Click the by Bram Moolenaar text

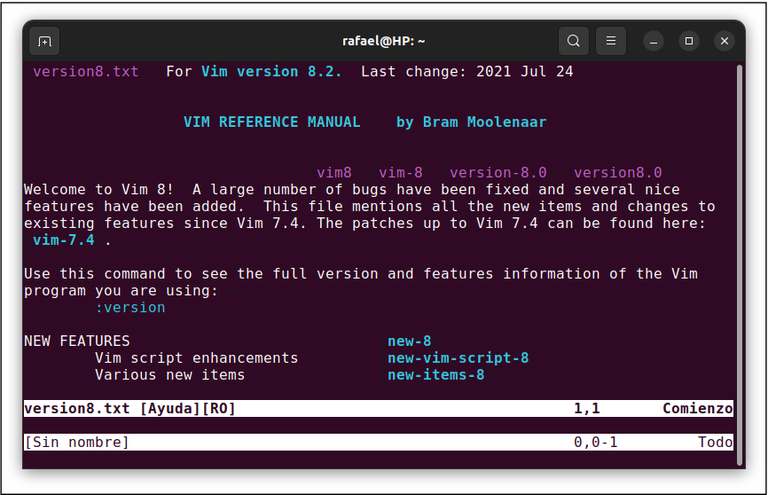coord(471,122)
